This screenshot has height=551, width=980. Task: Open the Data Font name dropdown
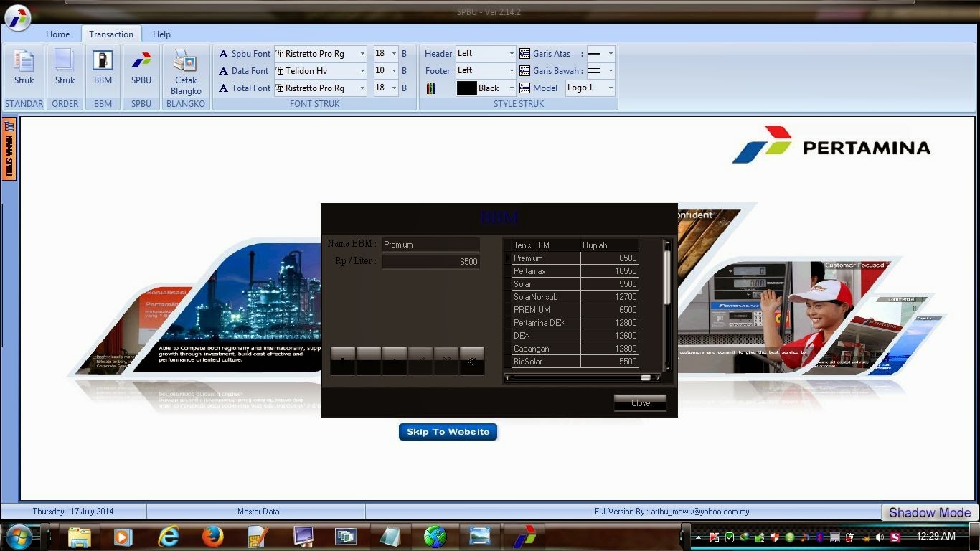[362, 71]
